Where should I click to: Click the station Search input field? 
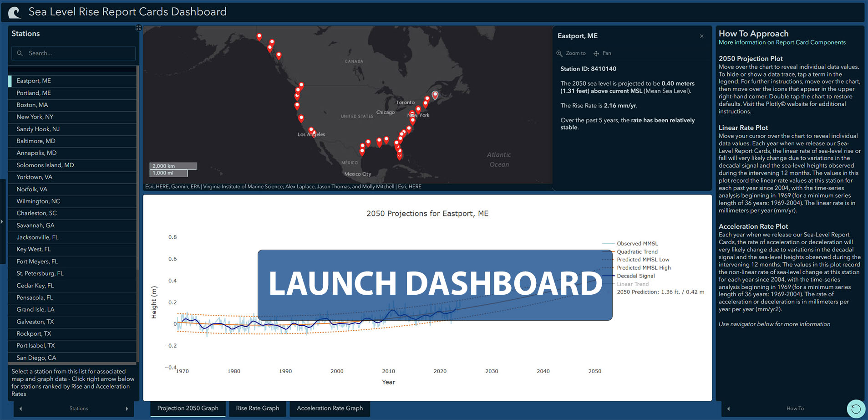coord(73,53)
